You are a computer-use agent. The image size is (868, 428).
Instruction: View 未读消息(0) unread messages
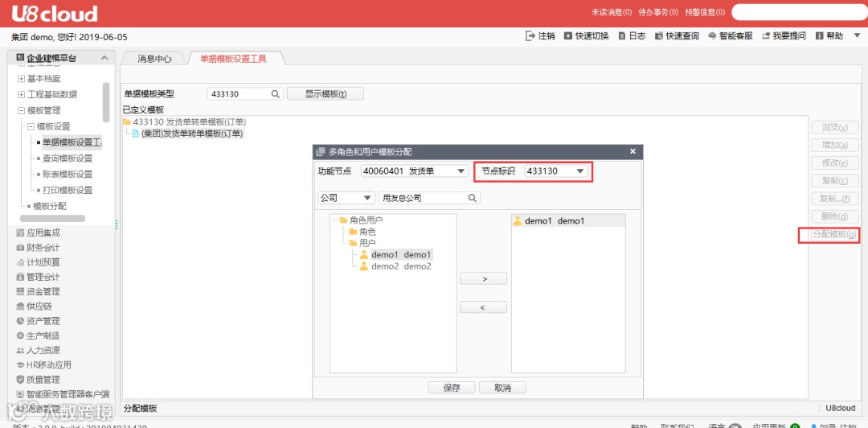pos(612,12)
